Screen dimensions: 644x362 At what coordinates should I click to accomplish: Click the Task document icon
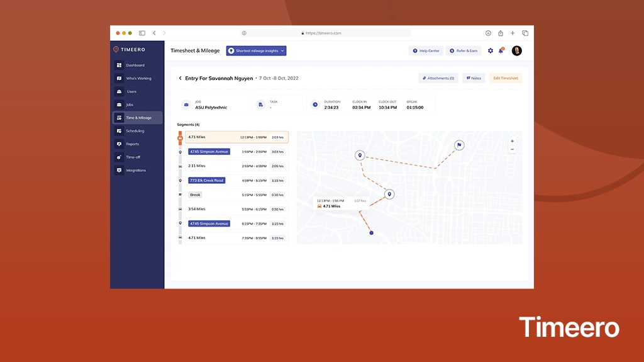(x=261, y=105)
